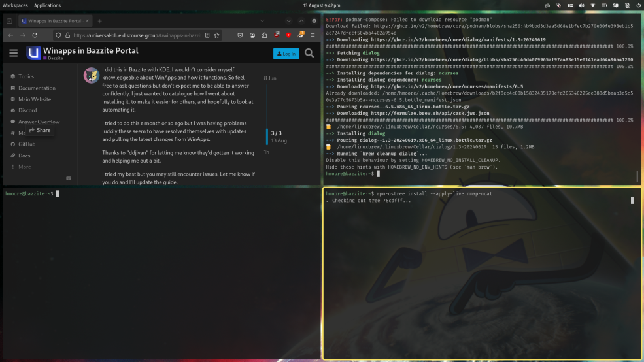Open the Firefox account icon

(252, 35)
